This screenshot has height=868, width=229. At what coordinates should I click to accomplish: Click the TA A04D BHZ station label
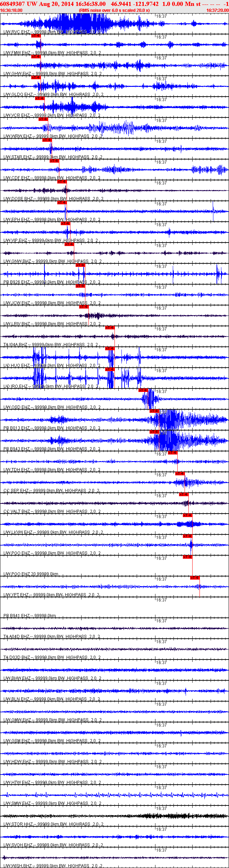coord(52,637)
